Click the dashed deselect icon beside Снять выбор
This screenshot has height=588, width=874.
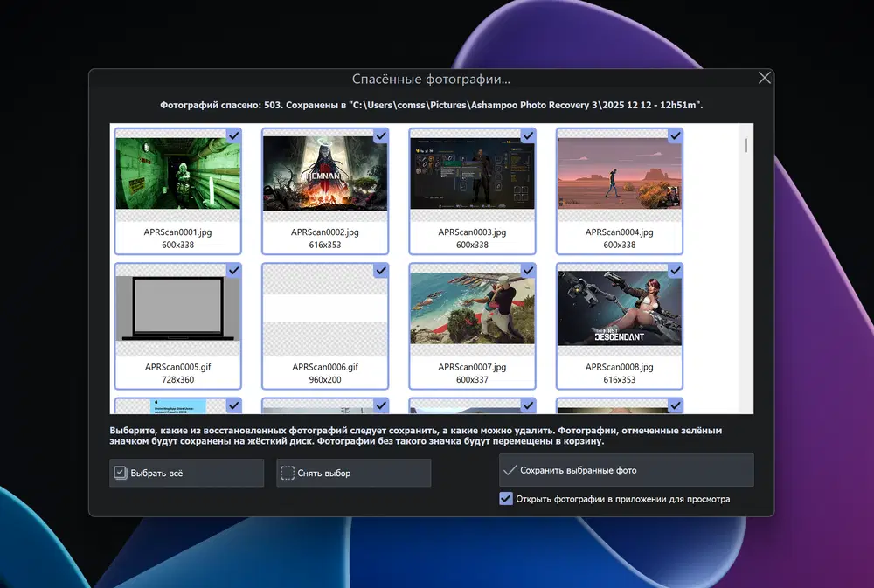[x=287, y=473]
